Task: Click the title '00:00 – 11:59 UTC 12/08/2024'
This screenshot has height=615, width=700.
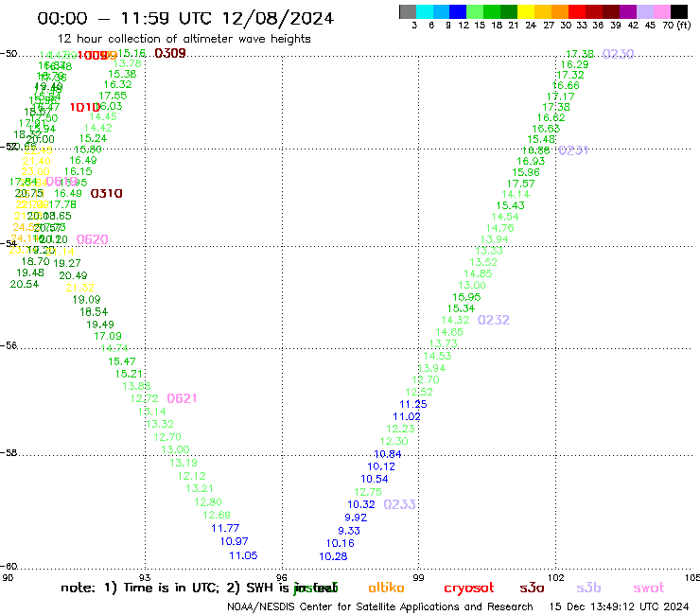Action: tap(185, 18)
